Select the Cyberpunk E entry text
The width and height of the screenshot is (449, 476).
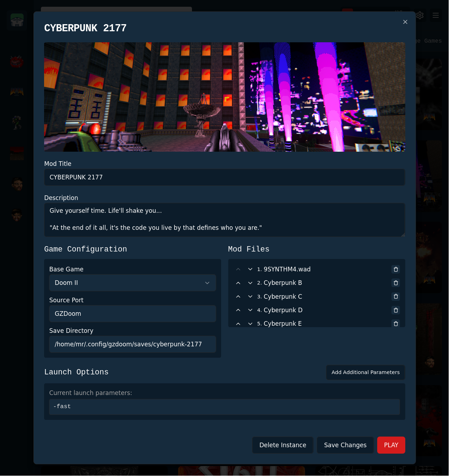point(283,324)
